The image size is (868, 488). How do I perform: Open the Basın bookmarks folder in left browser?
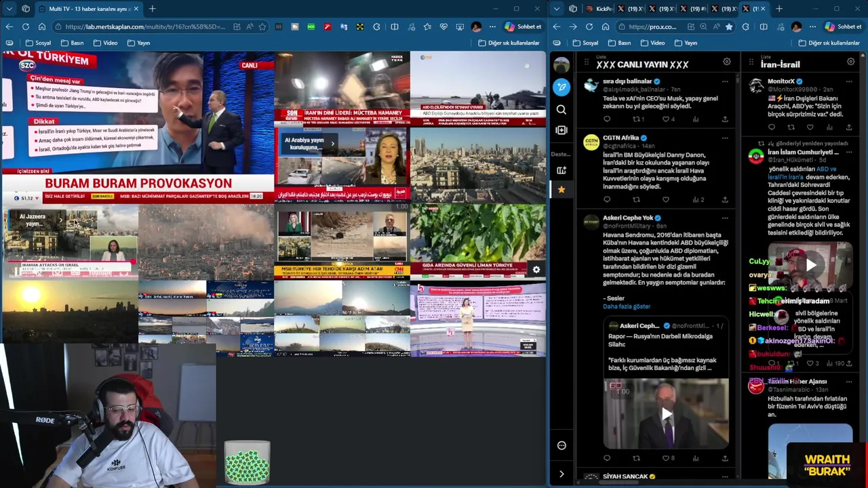(71, 43)
